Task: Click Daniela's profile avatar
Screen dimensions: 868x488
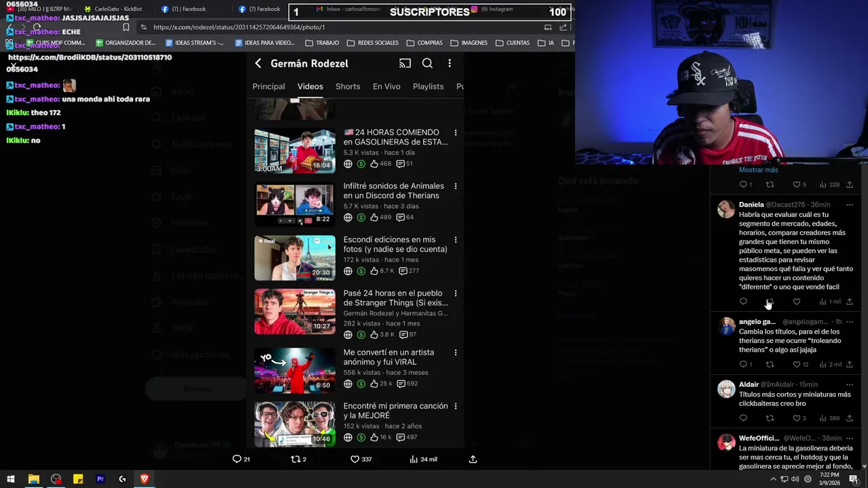Action: 726,209
